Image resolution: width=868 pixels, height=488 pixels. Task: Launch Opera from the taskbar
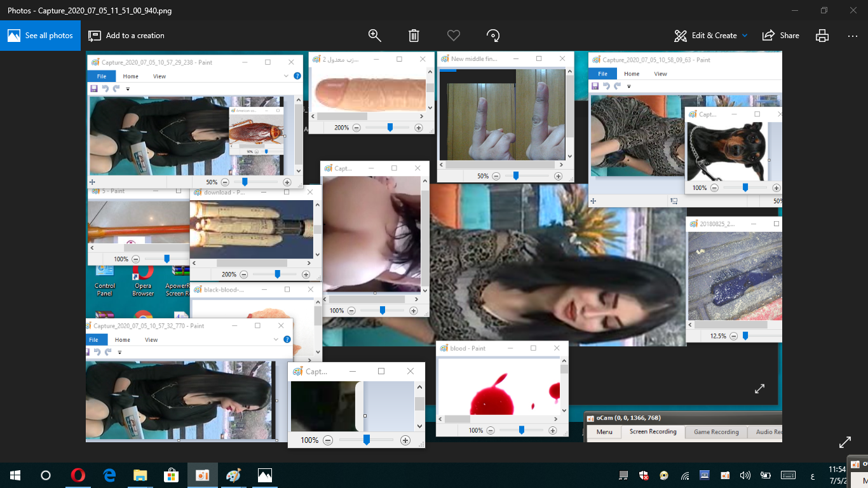coord(78,475)
